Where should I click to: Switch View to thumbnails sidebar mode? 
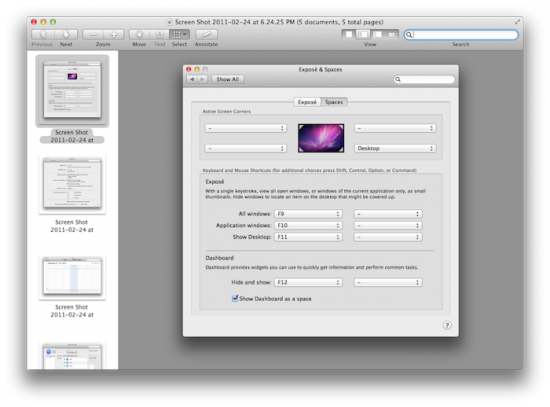[x=363, y=34]
